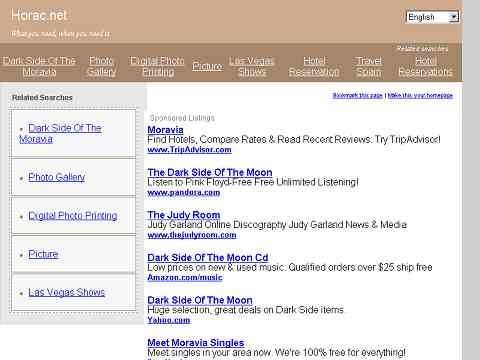Open Dark Side Of The Moon Cd listing
This screenshot has width=480, height=360.
coord(208,258)
